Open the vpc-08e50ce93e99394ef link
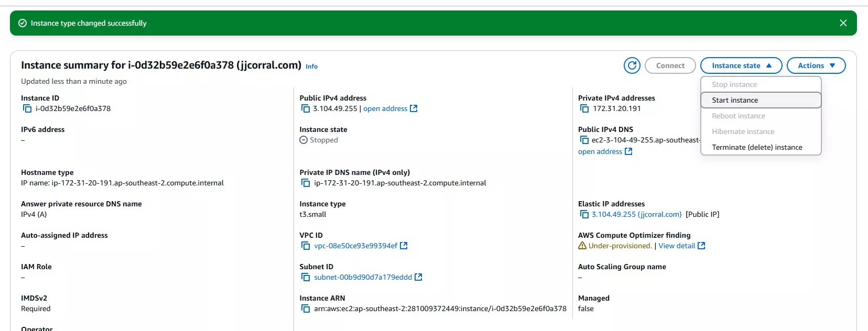Image resolution: width=868 pixels, height=331 pixels. (355, 246)
